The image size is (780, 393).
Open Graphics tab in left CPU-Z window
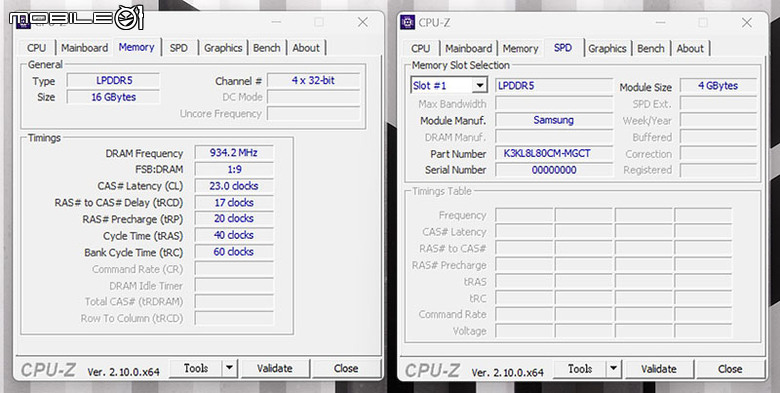(223, 48)
